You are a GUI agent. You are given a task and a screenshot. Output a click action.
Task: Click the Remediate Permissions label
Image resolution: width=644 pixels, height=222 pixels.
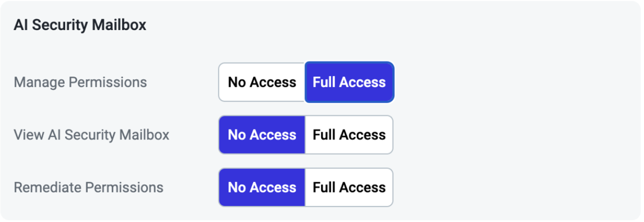coord(88,187)
